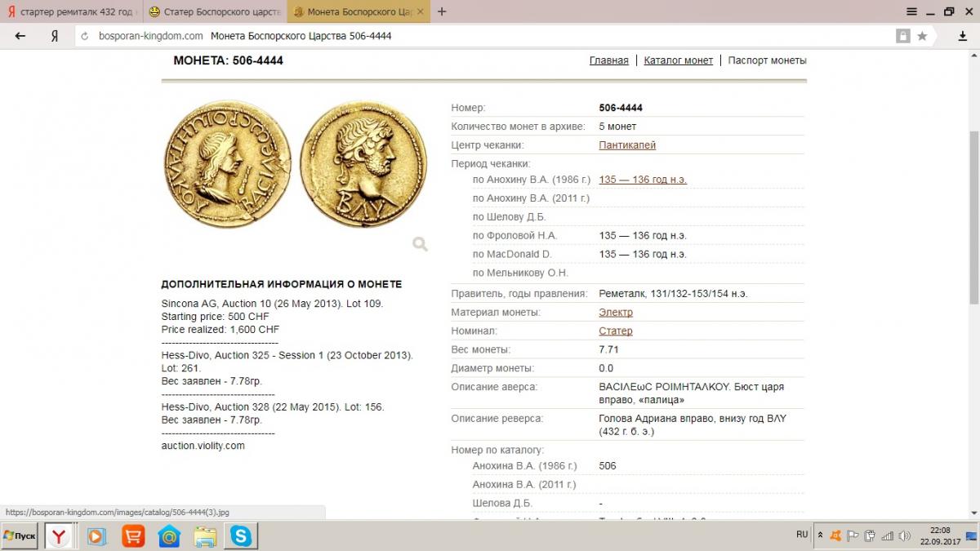Click the 'auction.violity.com' text
The image size is (980, 551).
[x=203, y=446]
